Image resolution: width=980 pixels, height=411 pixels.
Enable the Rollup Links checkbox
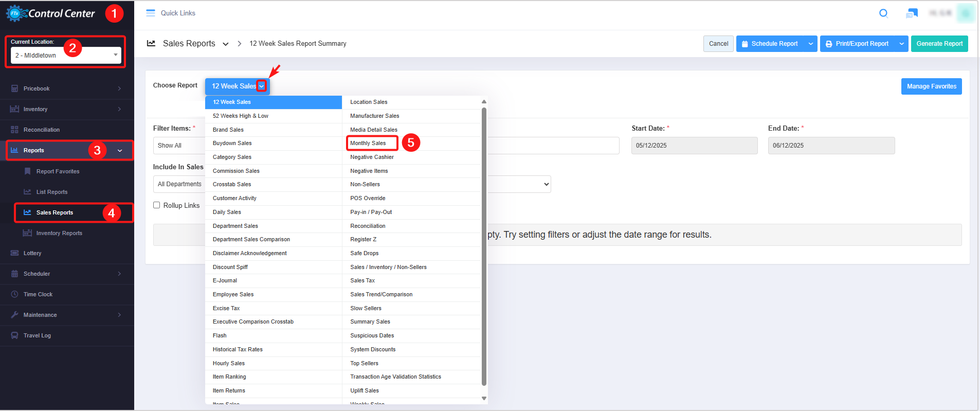point(157,205)
